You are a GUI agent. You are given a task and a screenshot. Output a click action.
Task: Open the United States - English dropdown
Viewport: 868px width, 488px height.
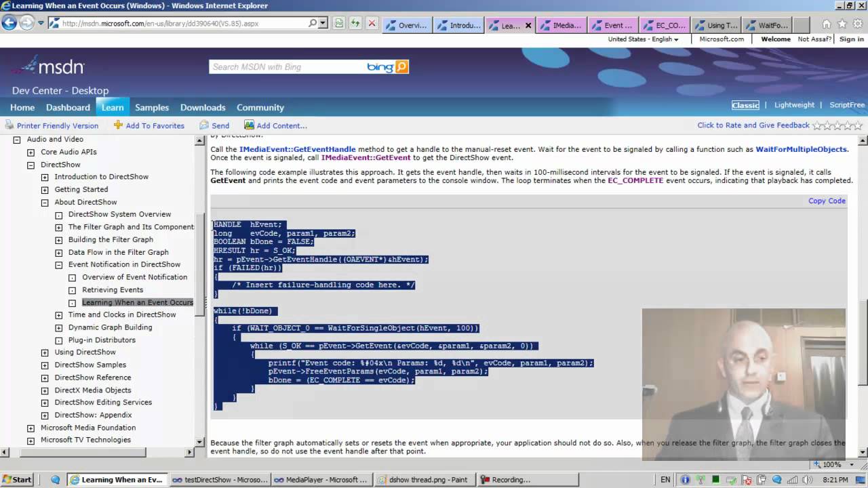[643, 39]
